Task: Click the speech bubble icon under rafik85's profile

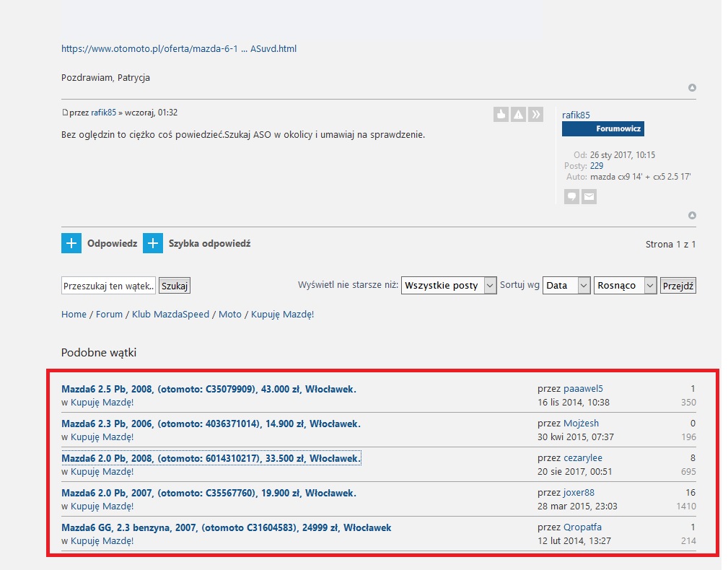Action: coord(571,196)
